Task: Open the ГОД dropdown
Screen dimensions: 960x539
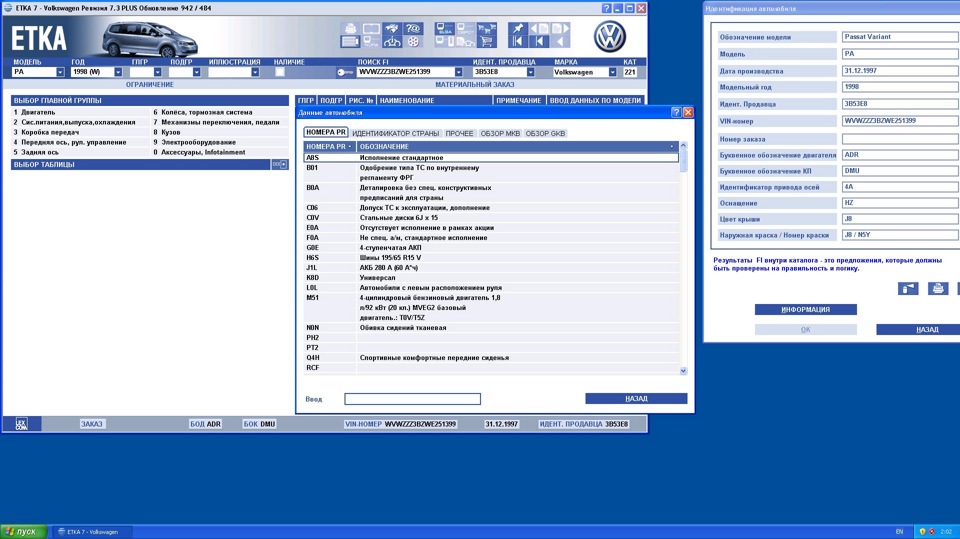Action: [x=118, y=72]
